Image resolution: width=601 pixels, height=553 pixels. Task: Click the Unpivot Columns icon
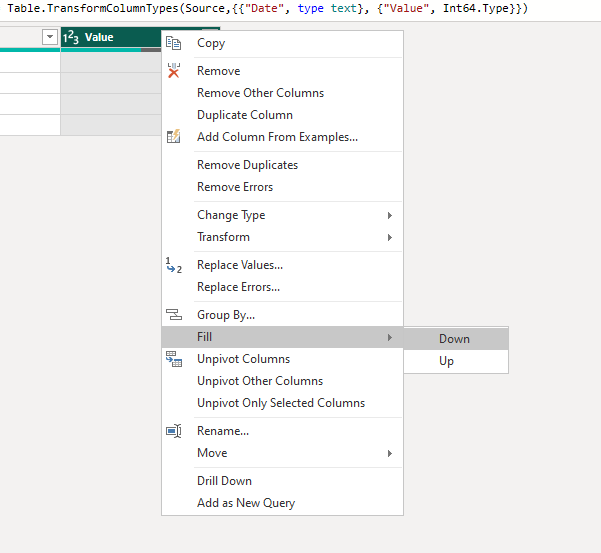(x=174, y=359)
